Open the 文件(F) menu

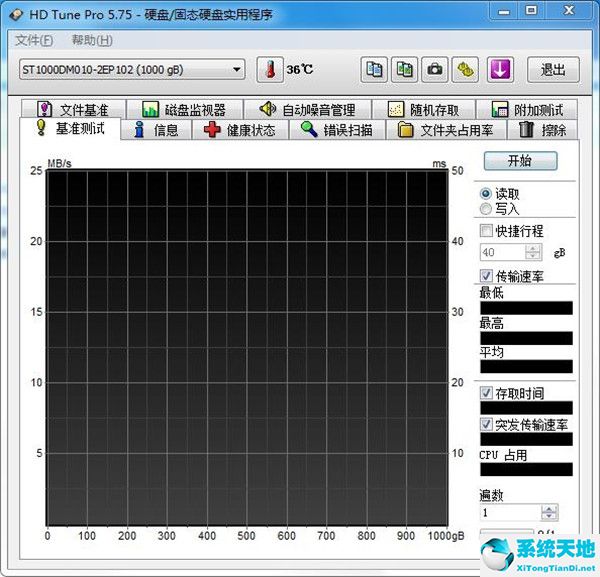34,40
